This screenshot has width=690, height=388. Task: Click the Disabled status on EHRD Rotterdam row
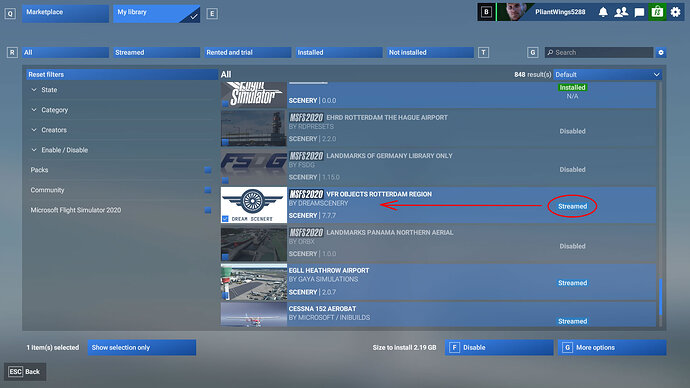pyautogui.click(x=573, y=131)
